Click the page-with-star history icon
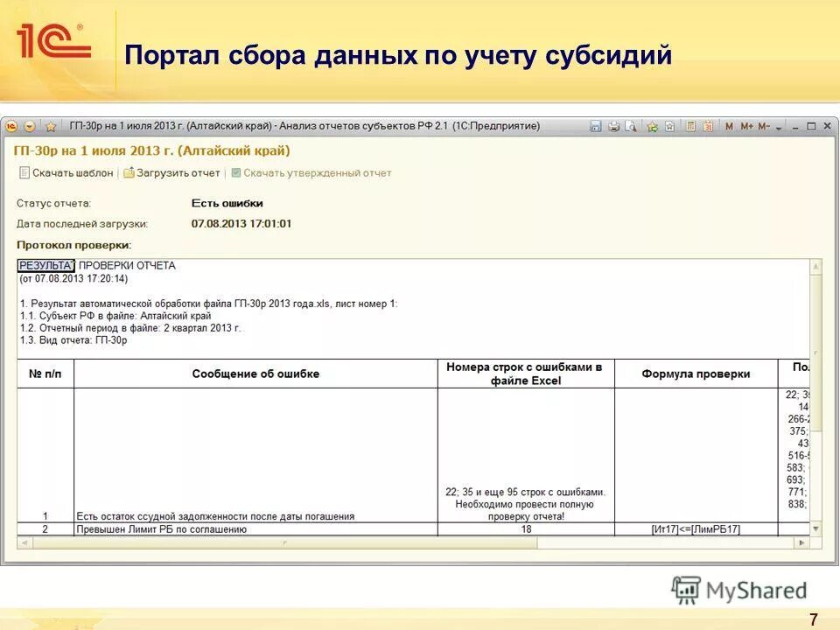The width and height of the screenshot is (840, 630). click(669, 126)
